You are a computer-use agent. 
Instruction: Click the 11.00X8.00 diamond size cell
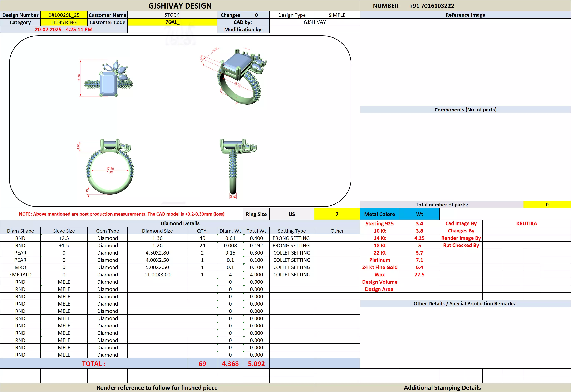157,275
